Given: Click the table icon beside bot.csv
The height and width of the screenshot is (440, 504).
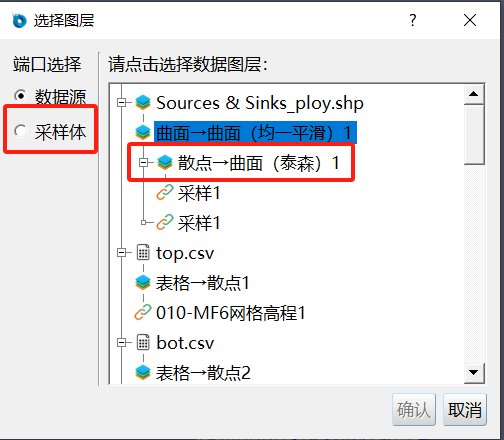Looking at the screenshot, I should pos(143,342).
